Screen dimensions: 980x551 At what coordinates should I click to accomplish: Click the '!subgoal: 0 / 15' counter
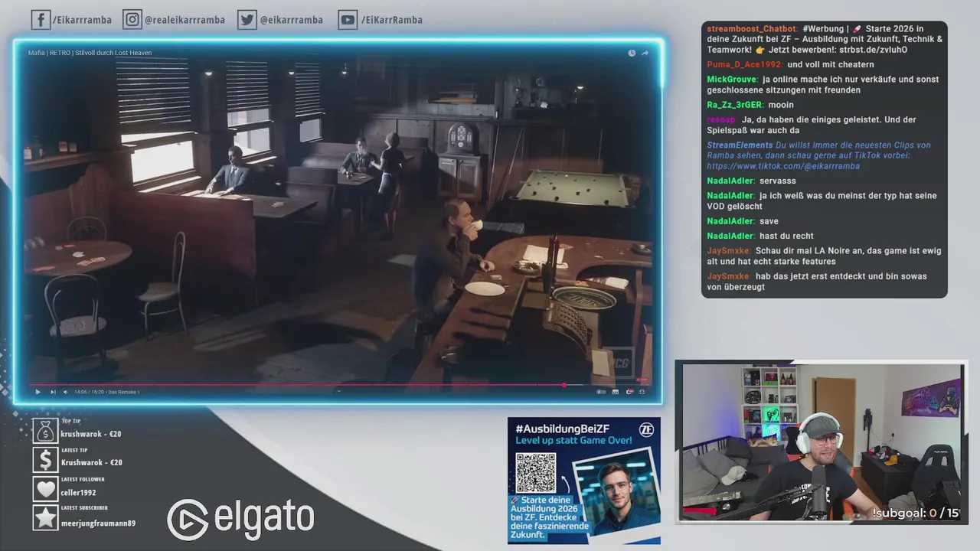point(916,513)
